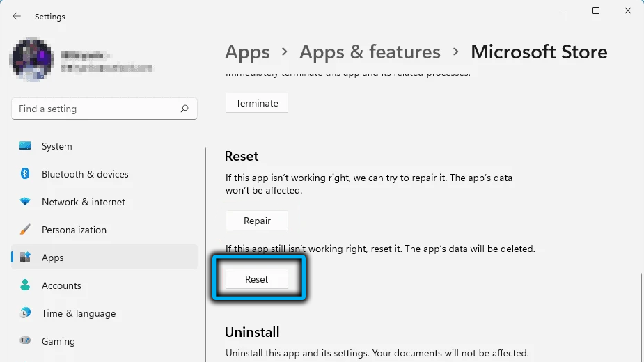Open Accounts settings page
Screen dimensions: 644x362
click(x=61, y=285)
